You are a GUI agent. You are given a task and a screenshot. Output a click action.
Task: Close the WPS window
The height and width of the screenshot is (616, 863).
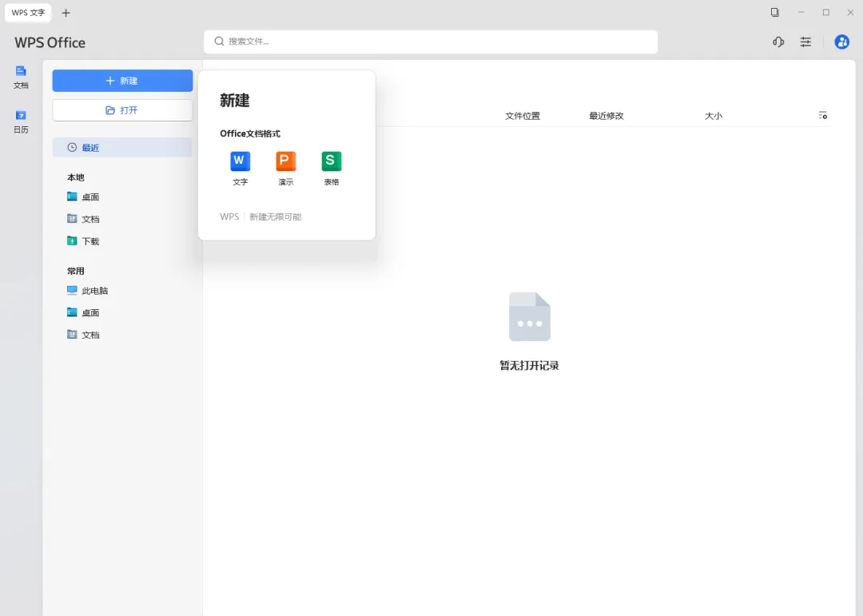849,12
